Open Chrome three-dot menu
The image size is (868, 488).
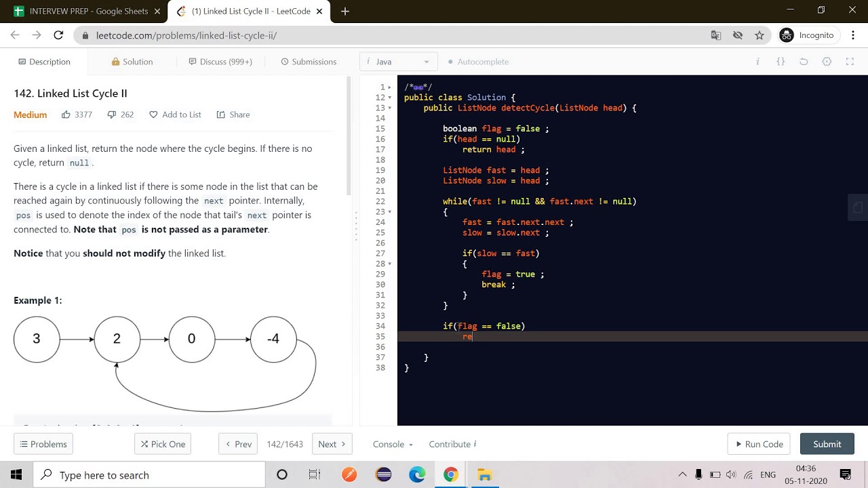coord(853,35)
